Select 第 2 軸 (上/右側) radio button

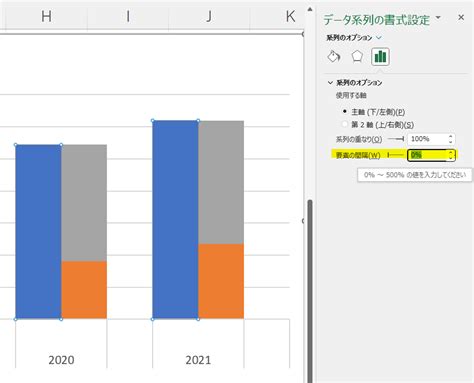click(345, 124)
